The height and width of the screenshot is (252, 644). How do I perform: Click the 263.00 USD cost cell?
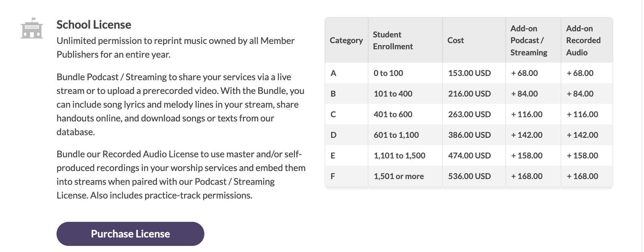click(x=469, y=115)
